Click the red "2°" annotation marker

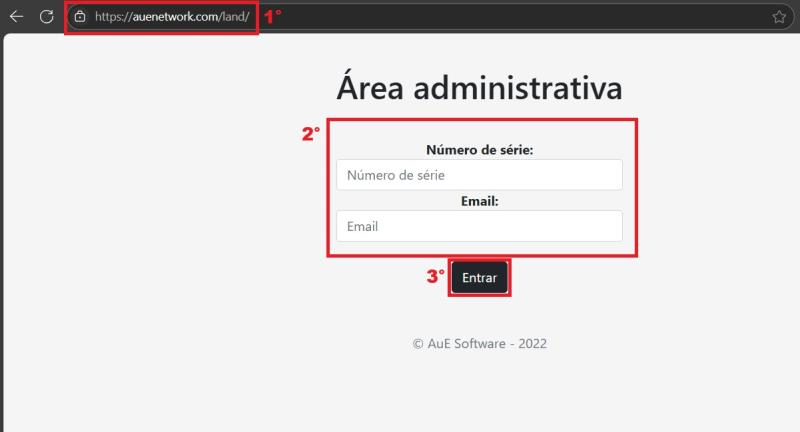tap(311, 134)
